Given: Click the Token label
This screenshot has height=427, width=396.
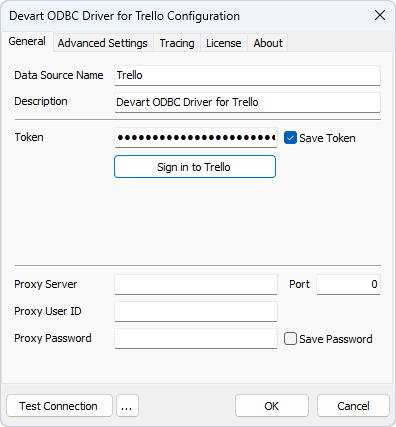Looking at the screenshot, I should click(29, 137).
